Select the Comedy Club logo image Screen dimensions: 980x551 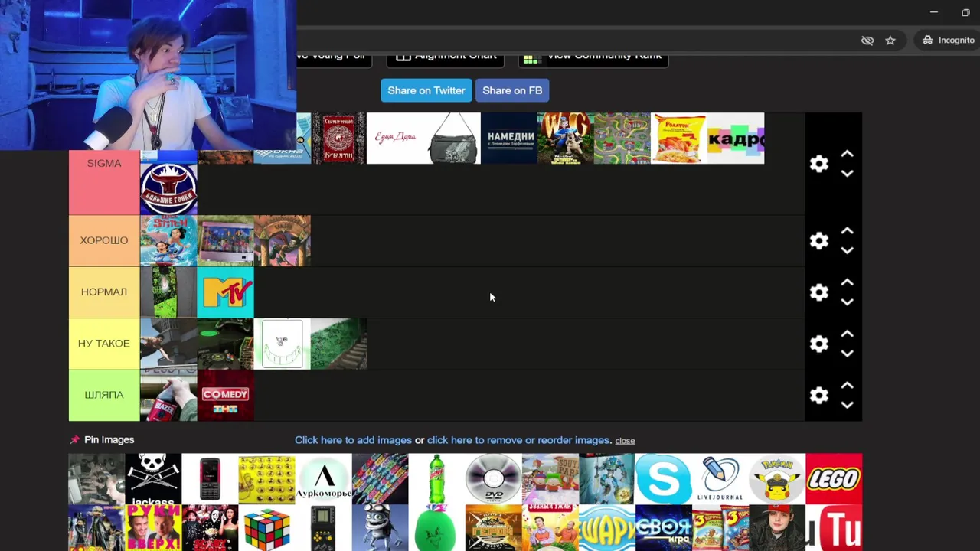pos(225,395)
